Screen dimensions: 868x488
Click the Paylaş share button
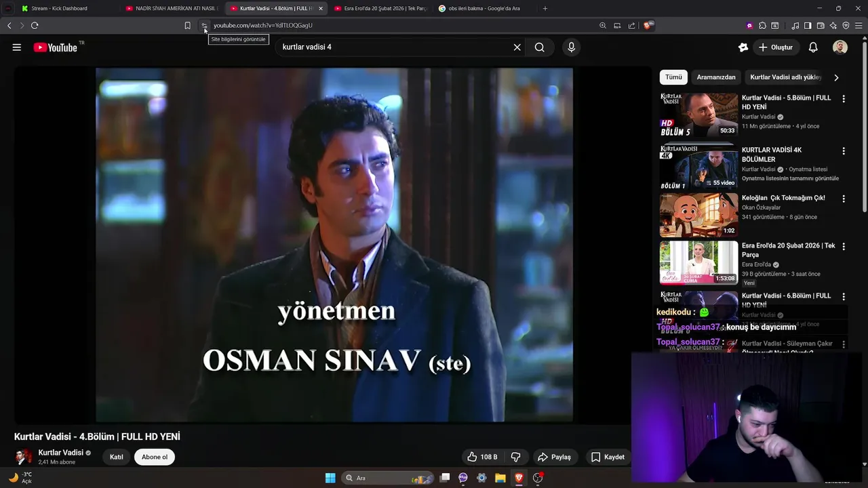(x=554, y=457)
